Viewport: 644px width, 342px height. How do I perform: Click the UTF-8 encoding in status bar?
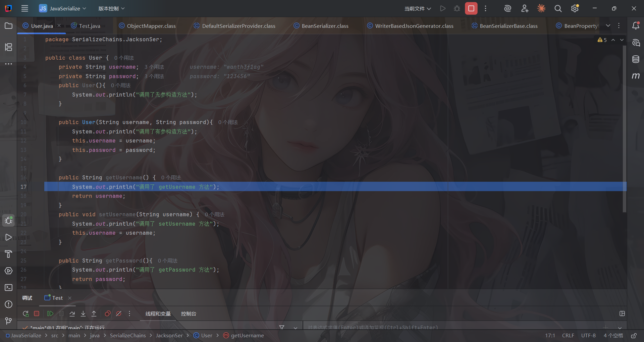point(588,335)
